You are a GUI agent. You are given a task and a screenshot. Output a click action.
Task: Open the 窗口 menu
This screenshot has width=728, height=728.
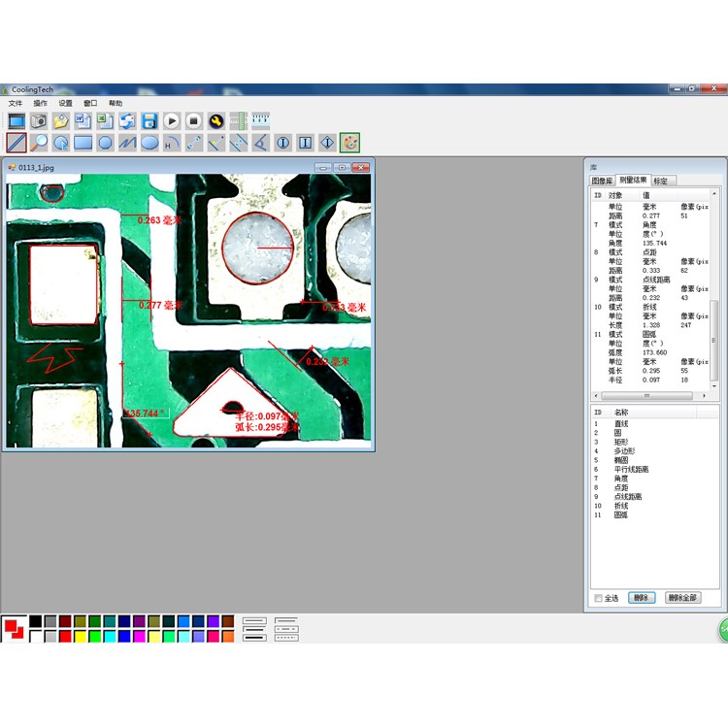[x=90, y=103]
